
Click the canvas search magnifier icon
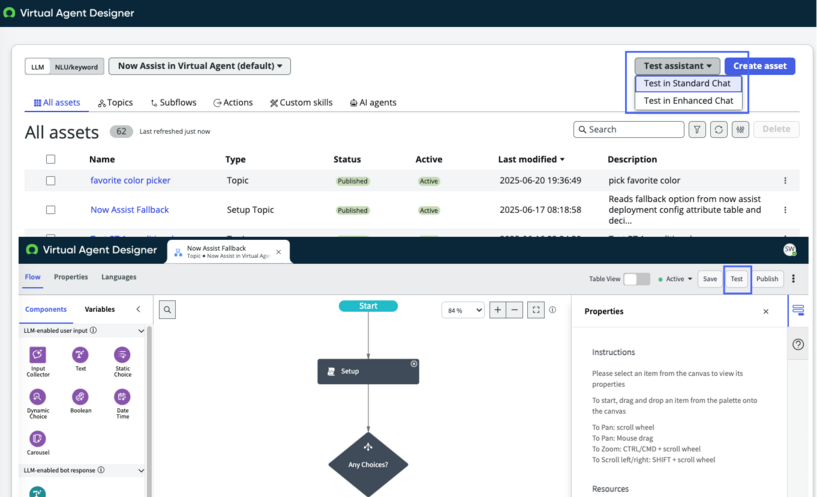[x=167, y=309]
